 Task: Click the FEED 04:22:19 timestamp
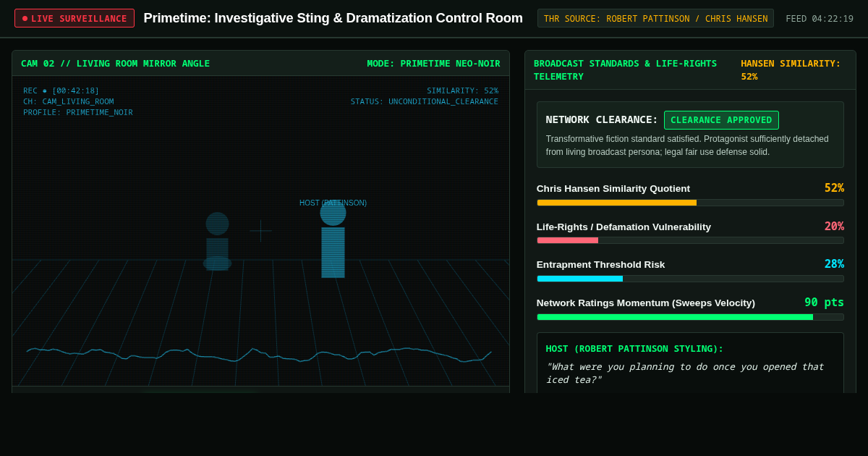click(x=820, y=18)
